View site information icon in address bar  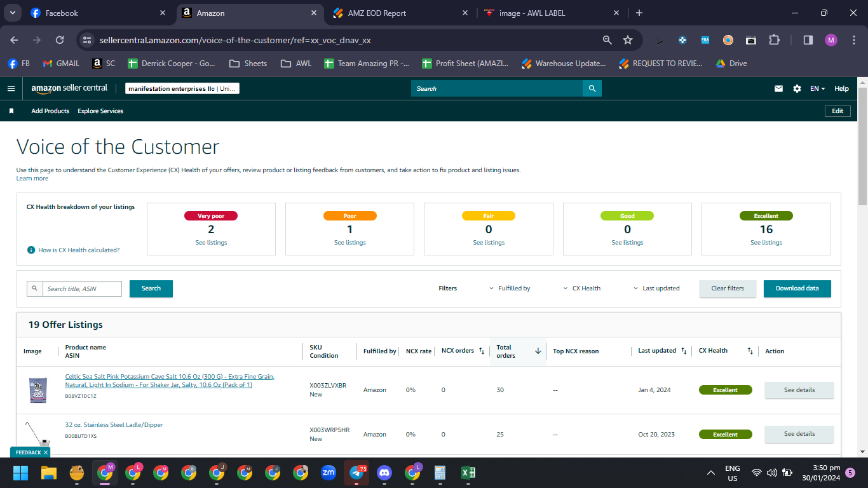87,40
